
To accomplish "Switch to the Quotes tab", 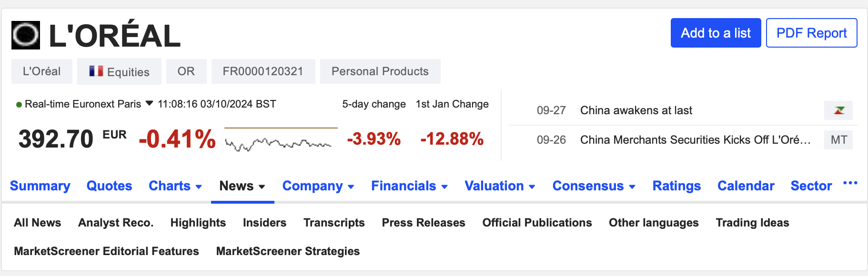I will pyautogui.click(x=109, y=186).
